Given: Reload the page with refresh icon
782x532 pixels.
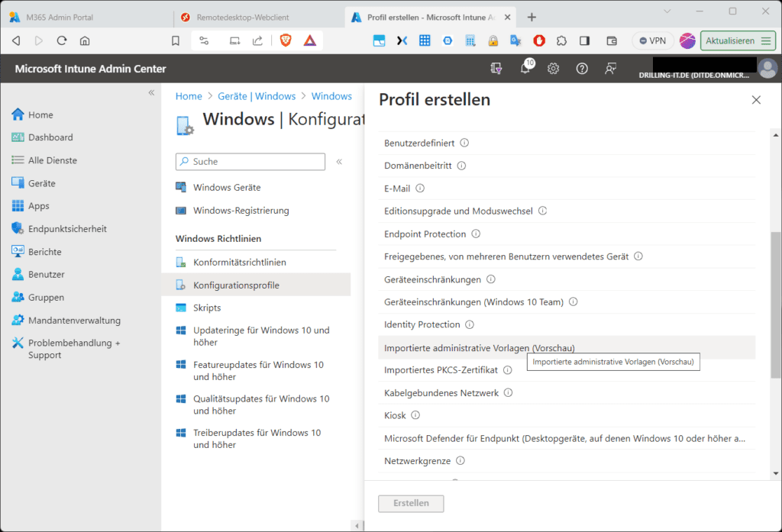Looking at the screenshot, I should click(62, 41).
